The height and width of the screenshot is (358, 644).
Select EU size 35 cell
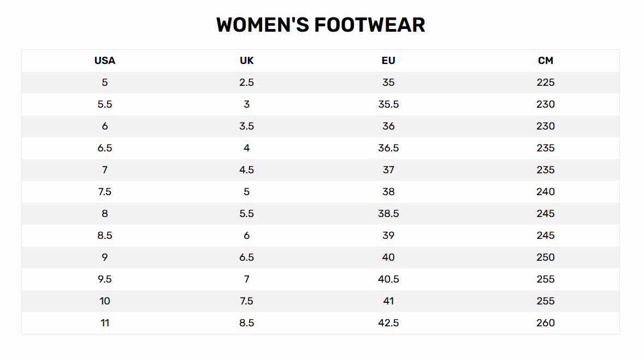[388, 83]
